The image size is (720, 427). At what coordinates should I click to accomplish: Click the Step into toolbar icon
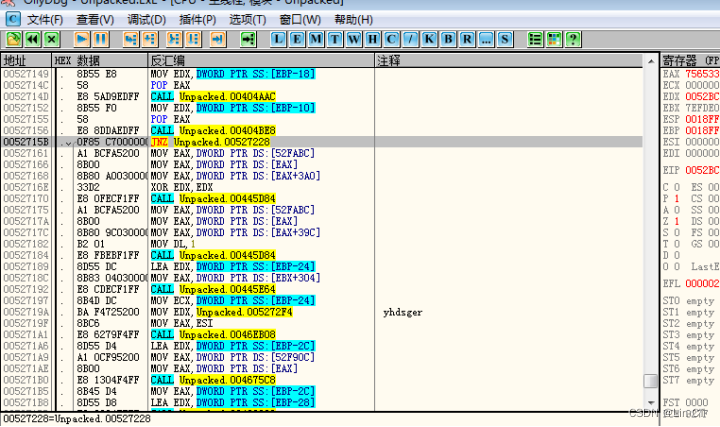coord(131,39)
